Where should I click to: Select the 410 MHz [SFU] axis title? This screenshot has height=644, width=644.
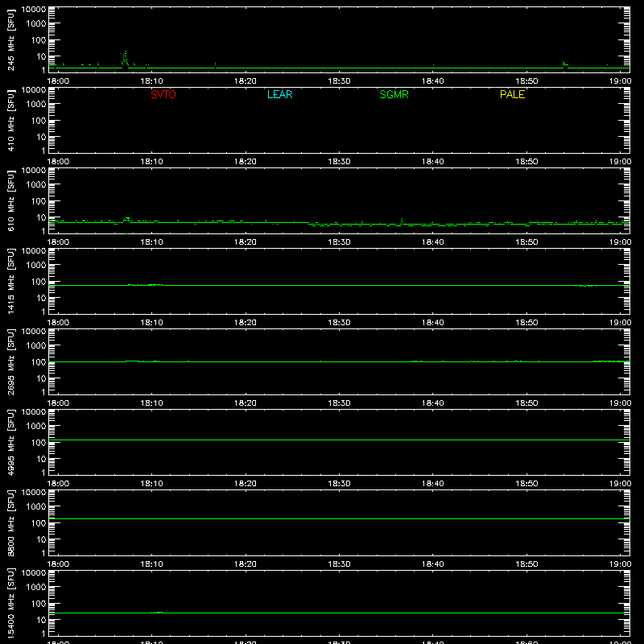pos(10,120)
